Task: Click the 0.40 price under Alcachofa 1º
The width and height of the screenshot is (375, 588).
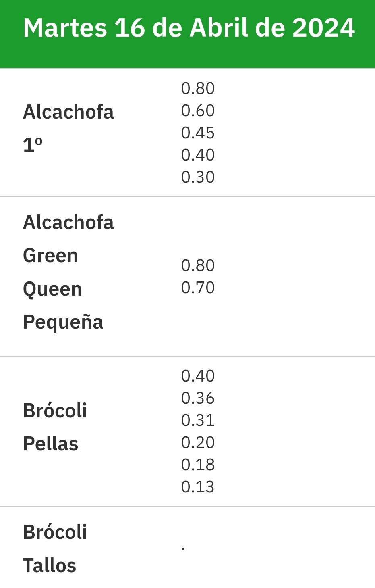Action: point(198,155)
